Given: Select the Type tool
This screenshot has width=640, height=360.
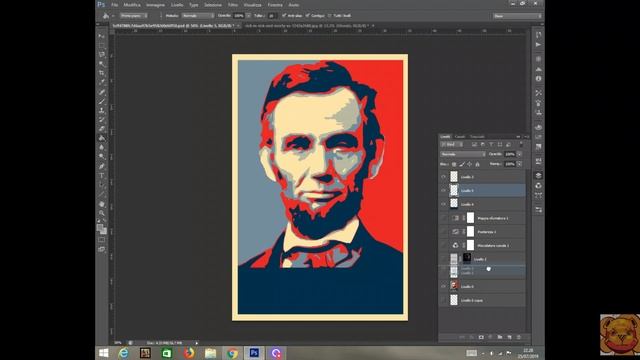Looking at the screenshot, I should pos(101,176).
